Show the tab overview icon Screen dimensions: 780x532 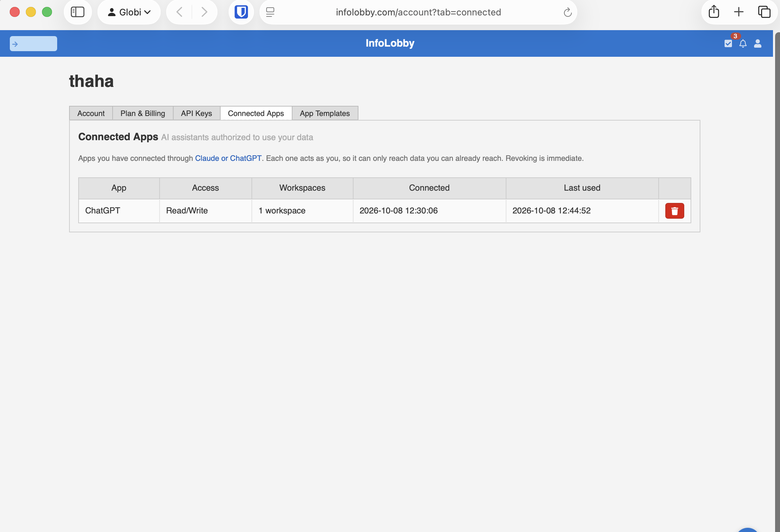(764, 12)
